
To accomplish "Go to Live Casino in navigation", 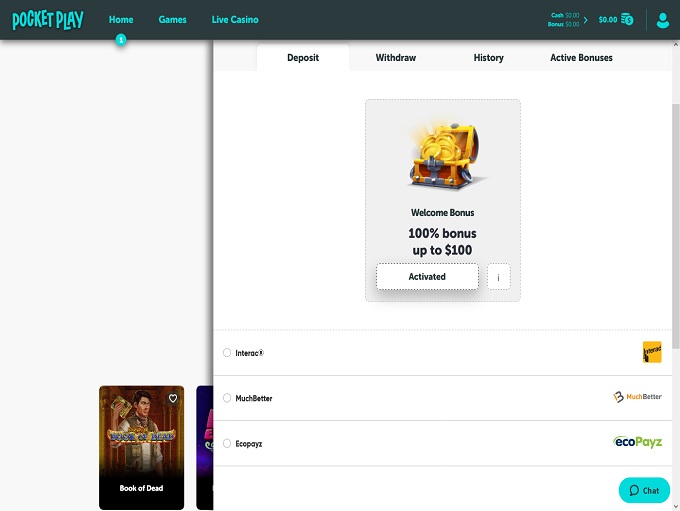I will pyautogui.click(x=235, y=20).
